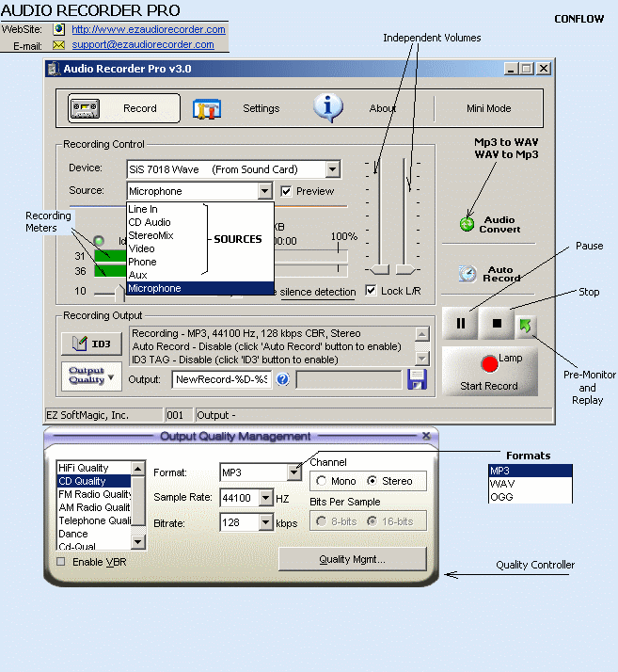Enable the VBR checkbox

[x=61, y=562]
